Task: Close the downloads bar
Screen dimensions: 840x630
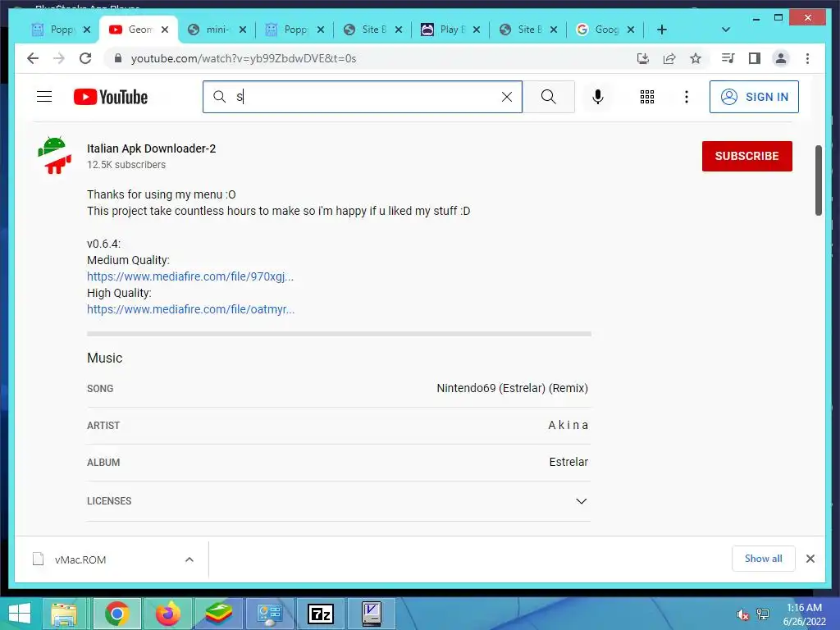Action: tap(810, 559)
